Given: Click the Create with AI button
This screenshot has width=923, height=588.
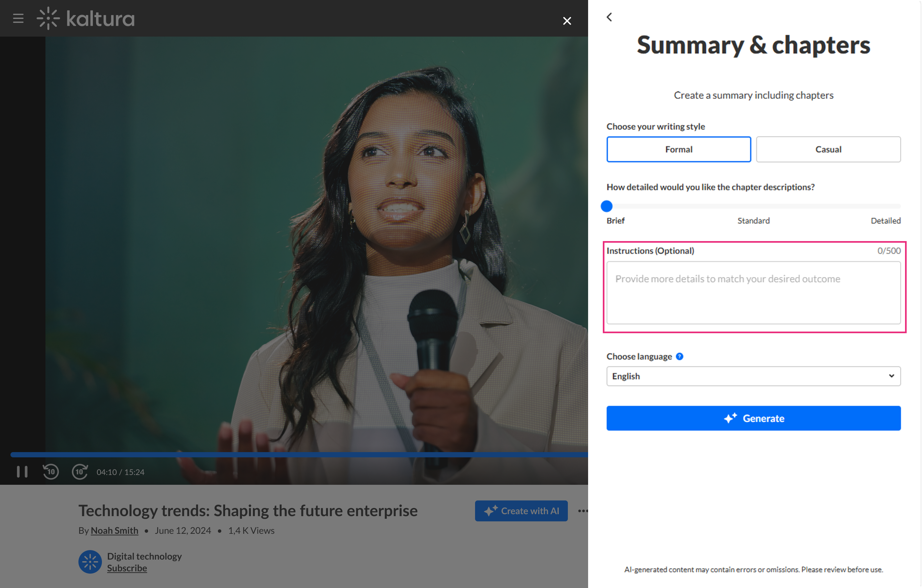Looking at the screenshot, I should pyautogui.click(x=521, y=511).
